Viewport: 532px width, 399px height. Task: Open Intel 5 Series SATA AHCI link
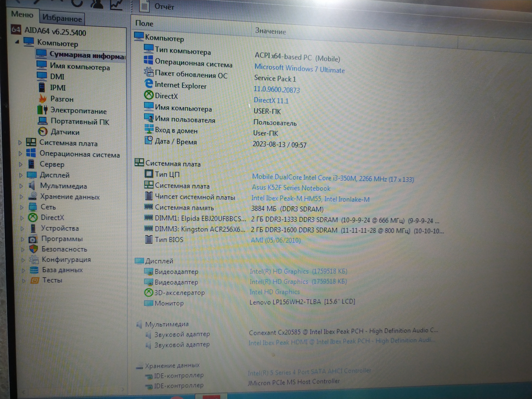coord(309,372)
